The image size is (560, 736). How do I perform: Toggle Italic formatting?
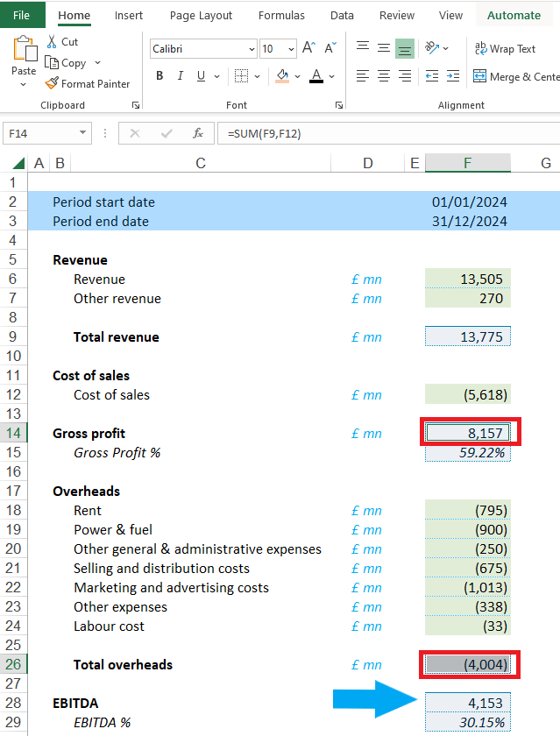coord(181,76)
